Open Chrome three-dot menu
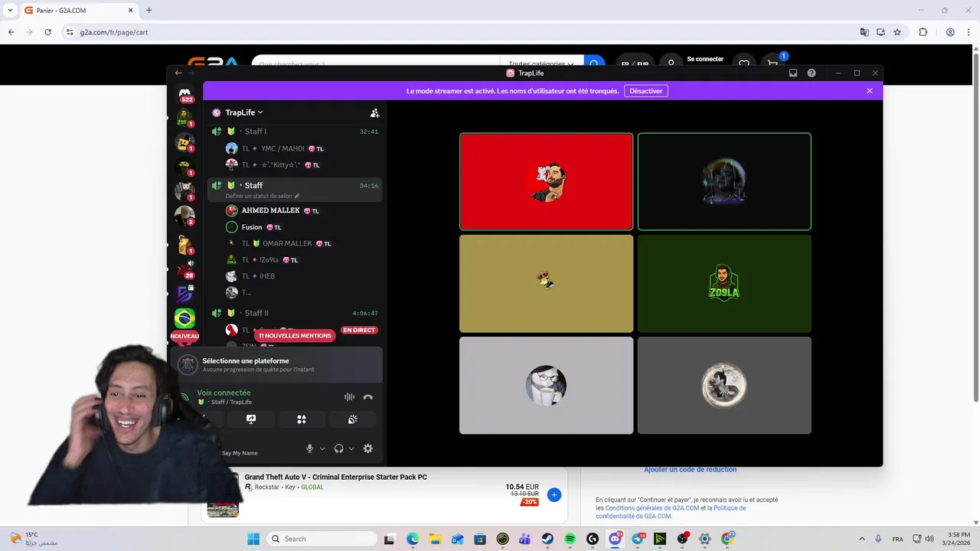Viewport: 980px width, 551px height. (x=969, y=32)
